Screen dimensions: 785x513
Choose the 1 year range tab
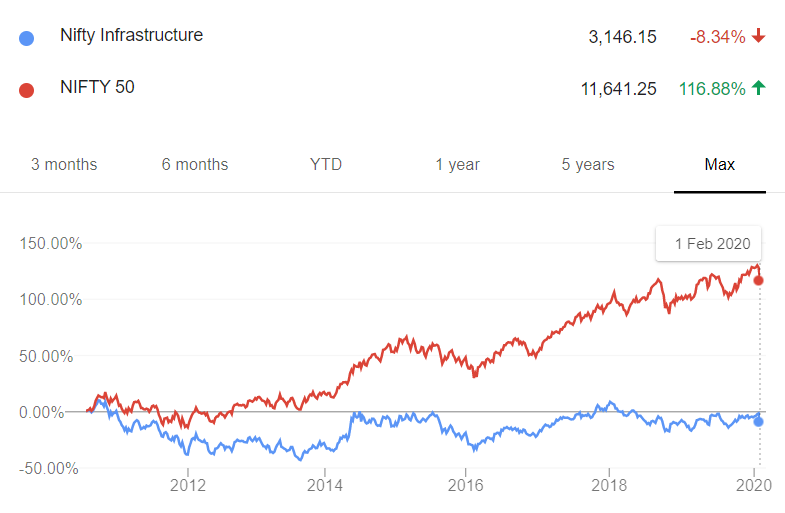pos(457,164)
